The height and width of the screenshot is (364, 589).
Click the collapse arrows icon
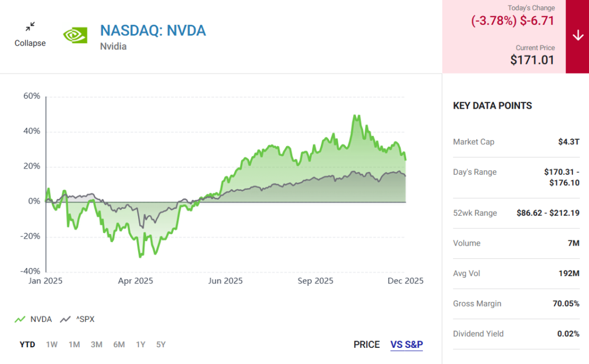pyautogui.click(x=30, y=26)
